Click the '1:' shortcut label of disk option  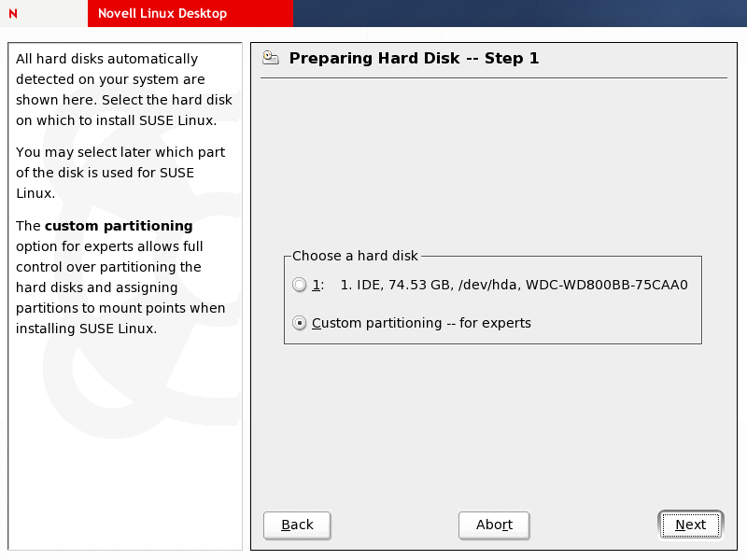[317, 285]
